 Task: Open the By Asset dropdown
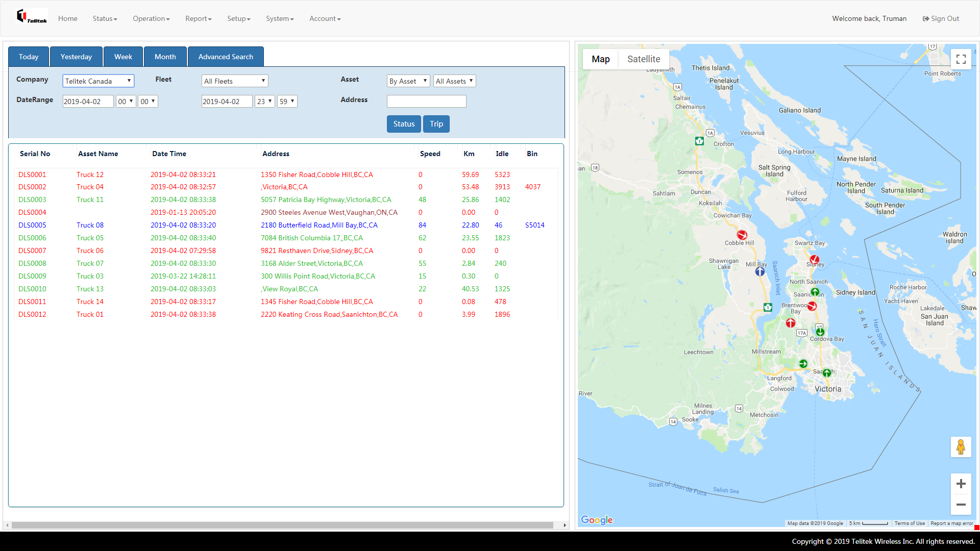pyautogui.click(x=408, y=81)
